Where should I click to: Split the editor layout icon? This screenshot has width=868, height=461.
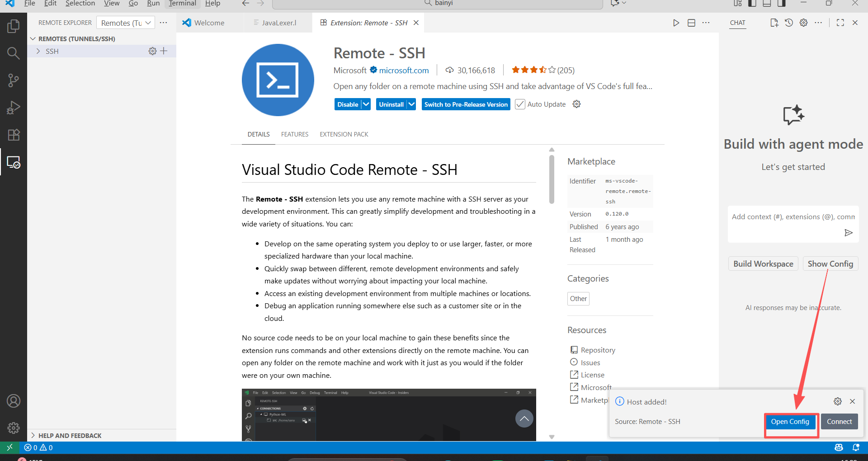tap(691, 23)
